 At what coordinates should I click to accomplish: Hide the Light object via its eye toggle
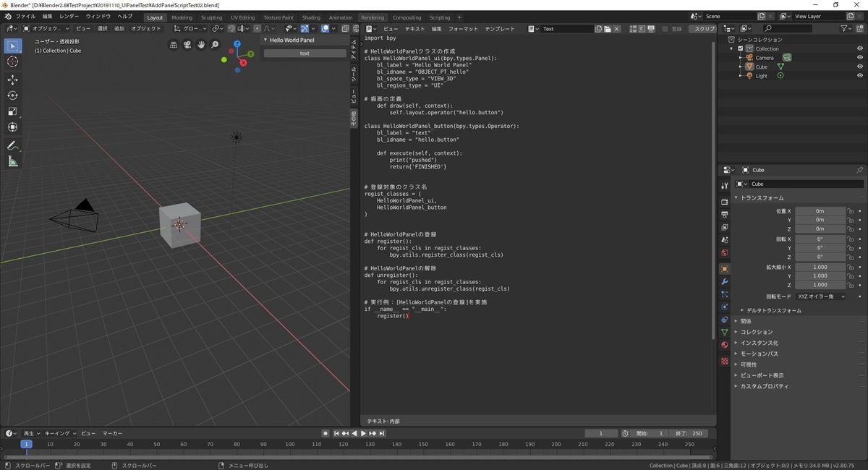[860, 75]
